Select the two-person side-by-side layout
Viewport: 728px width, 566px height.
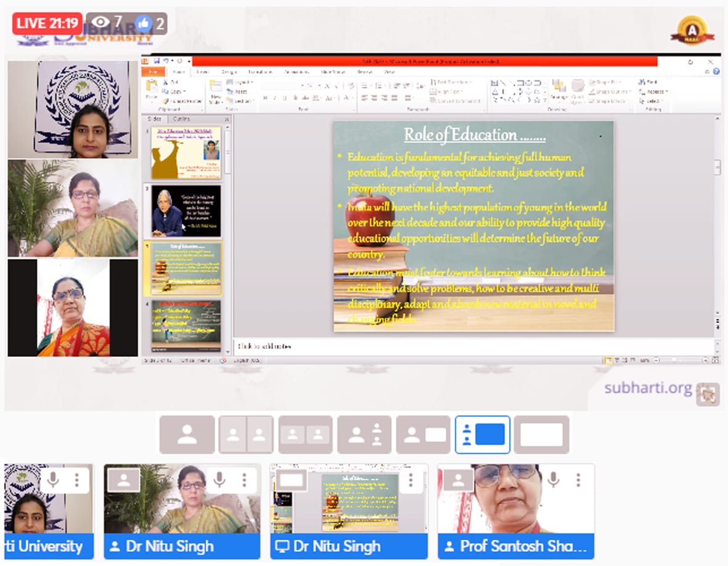tap(306, 435)
